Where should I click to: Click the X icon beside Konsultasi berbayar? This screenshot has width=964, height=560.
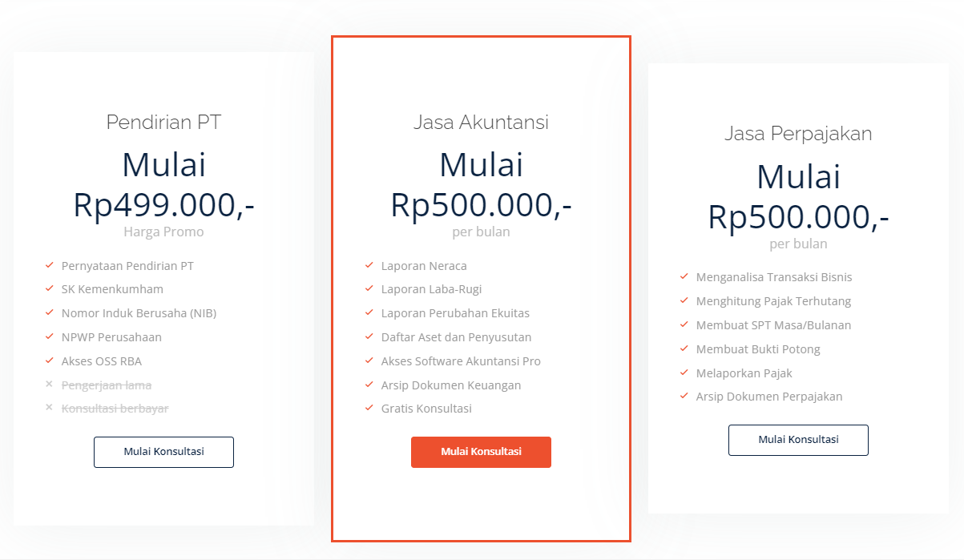[49, 408]
